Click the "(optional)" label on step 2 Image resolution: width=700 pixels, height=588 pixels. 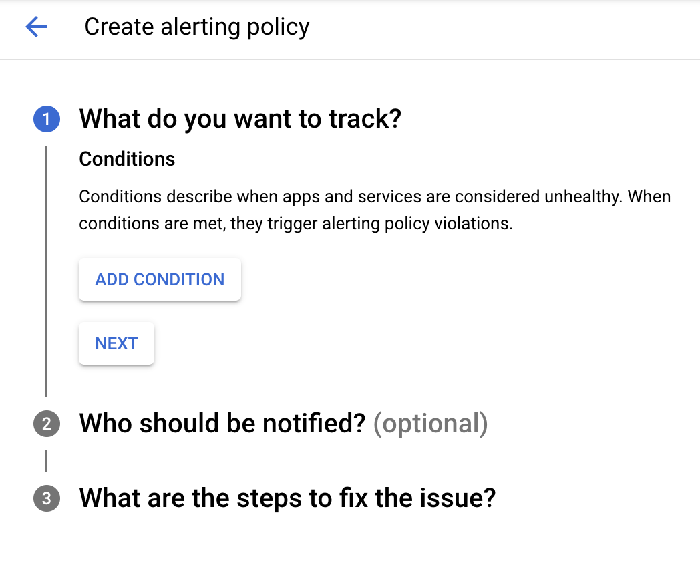[430, 424]
